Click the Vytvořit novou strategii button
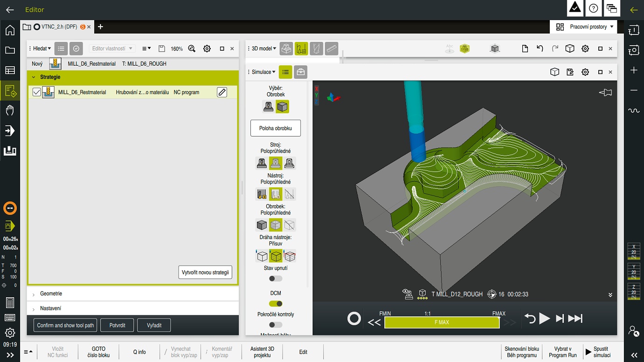The height and width of the screenshot is (362, 644). coord(205,273)
